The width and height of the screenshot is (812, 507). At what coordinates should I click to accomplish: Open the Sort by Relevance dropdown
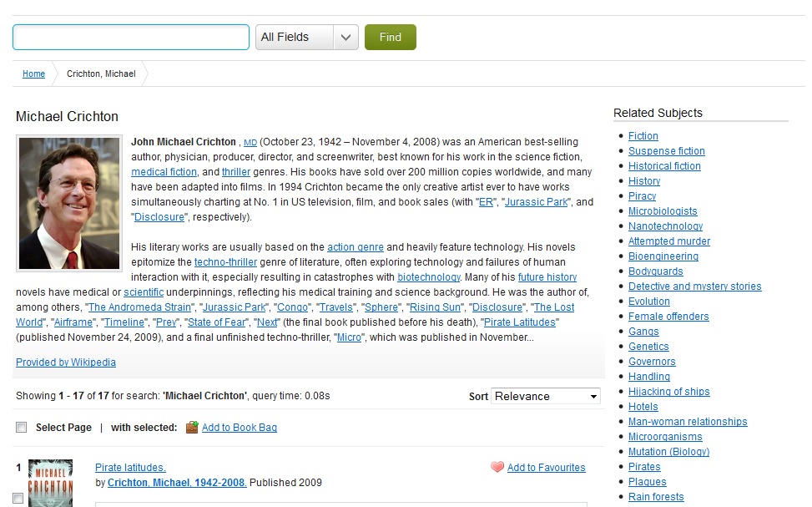546,396
